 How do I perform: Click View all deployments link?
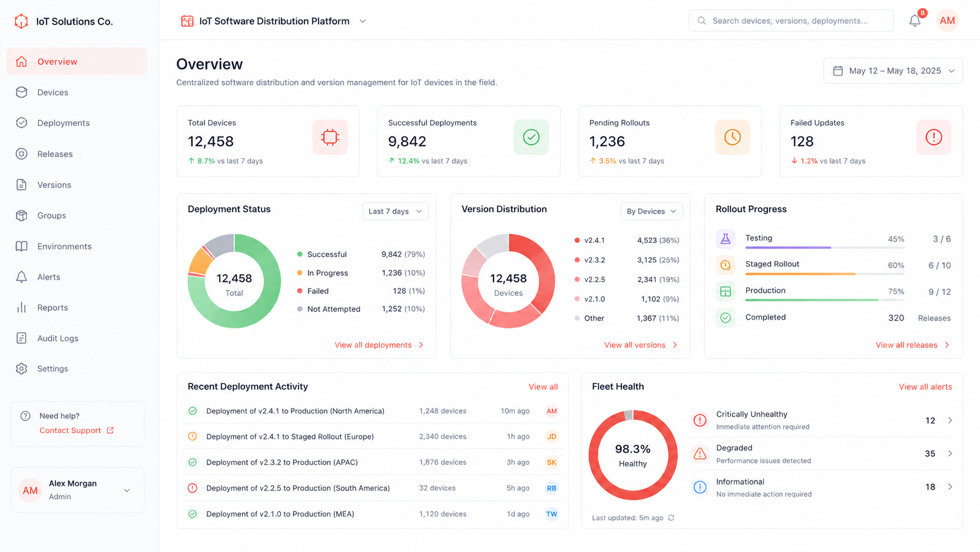(379, 345)
